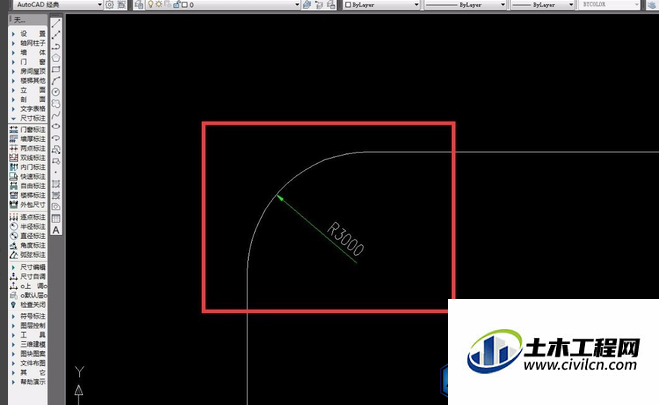The width and height of the screenshot is (659, 405).
Task: Select the Arc tool
Action: tap(56, 81)
